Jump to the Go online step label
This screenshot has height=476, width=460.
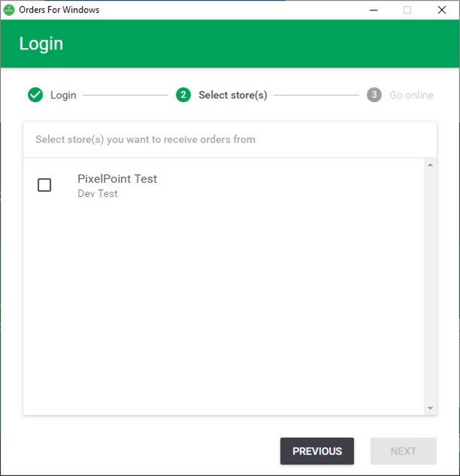click(411, 96)
